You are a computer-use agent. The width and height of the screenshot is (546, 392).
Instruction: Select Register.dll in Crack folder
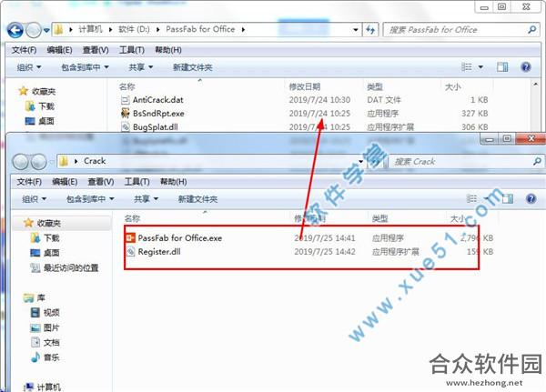click(x=159, y=252)
